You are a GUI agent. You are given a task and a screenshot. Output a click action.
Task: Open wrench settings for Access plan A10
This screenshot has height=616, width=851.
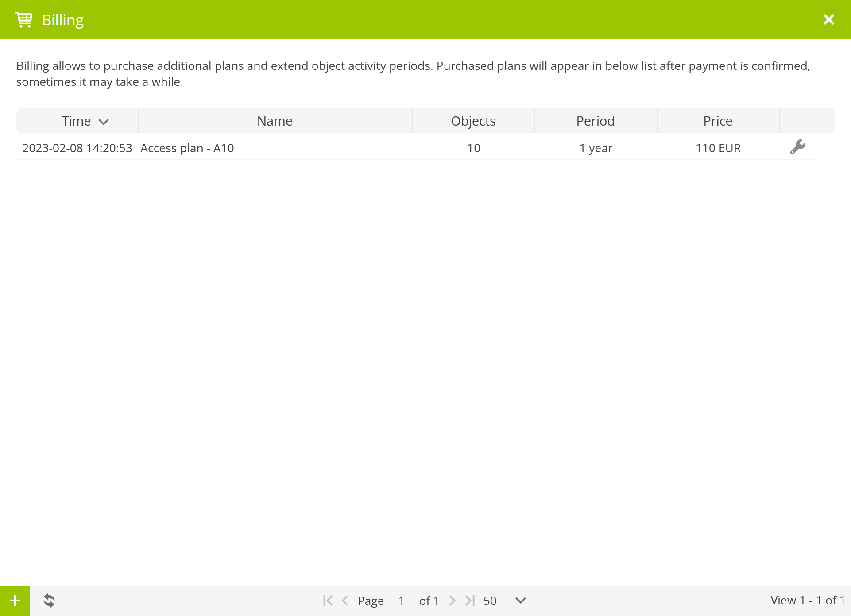797,147
